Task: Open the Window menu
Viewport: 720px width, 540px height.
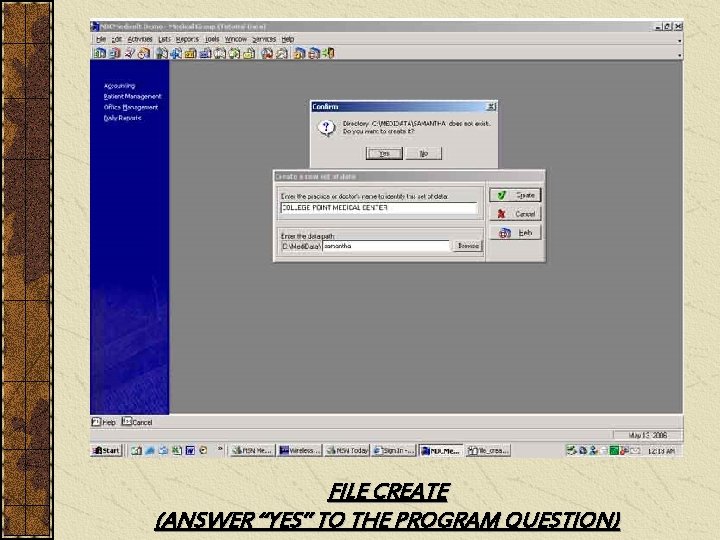Action: 236,39
